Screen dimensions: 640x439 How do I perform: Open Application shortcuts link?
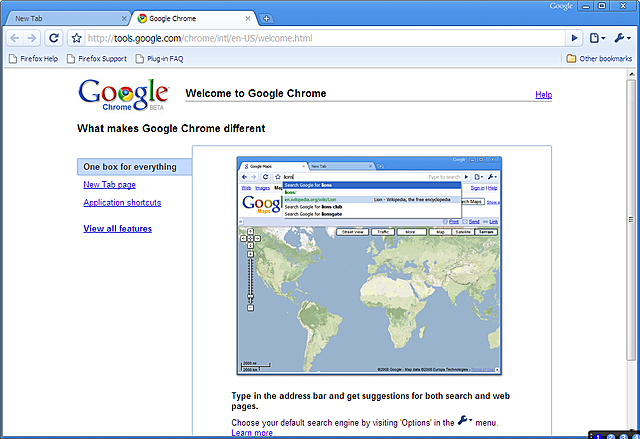[122, 203]
